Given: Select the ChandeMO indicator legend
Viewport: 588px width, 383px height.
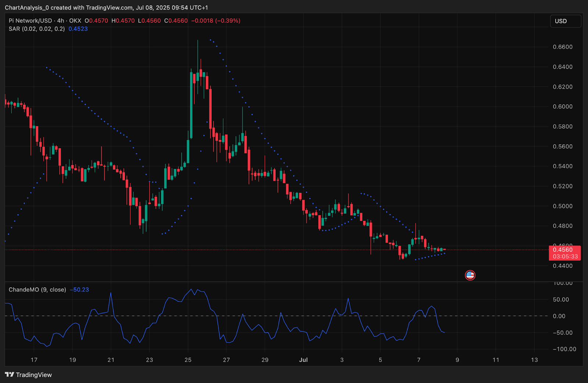Looking at the screenshot, I should coord(37,289).
